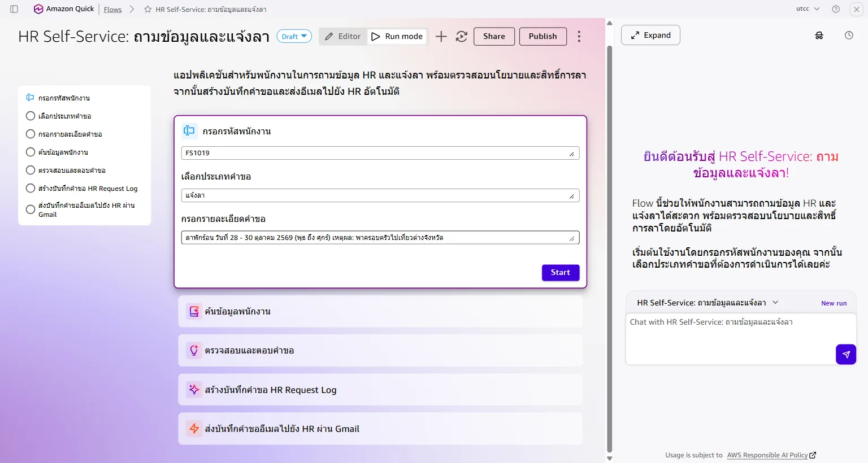The image size is (868, 463).
Task: Click the incognito hat-and-glasses icon
Action: pos(819,35)
